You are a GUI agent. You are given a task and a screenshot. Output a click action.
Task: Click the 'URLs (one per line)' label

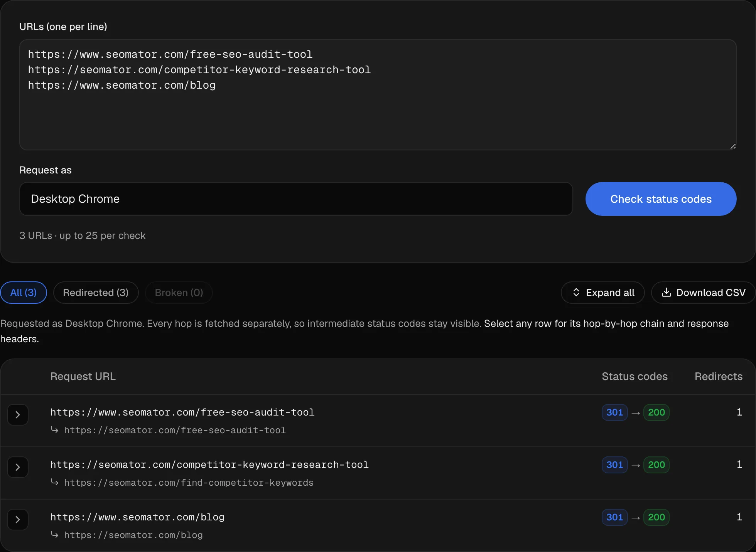(x=63, y=27)
